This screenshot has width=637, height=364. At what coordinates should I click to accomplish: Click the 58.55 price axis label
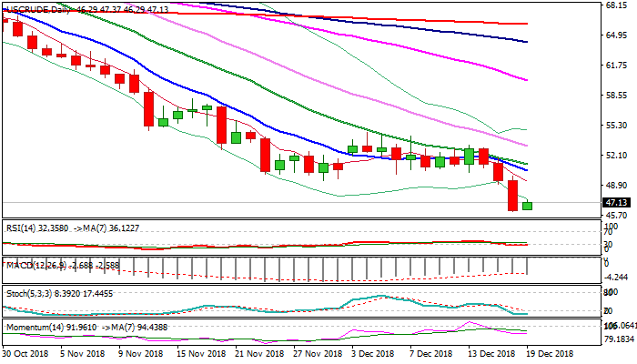coord(617,95)
